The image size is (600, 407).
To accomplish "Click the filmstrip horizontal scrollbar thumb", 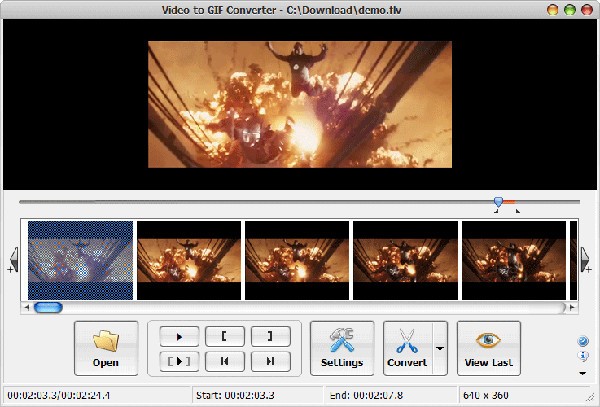I will click(x=48, y=308).
